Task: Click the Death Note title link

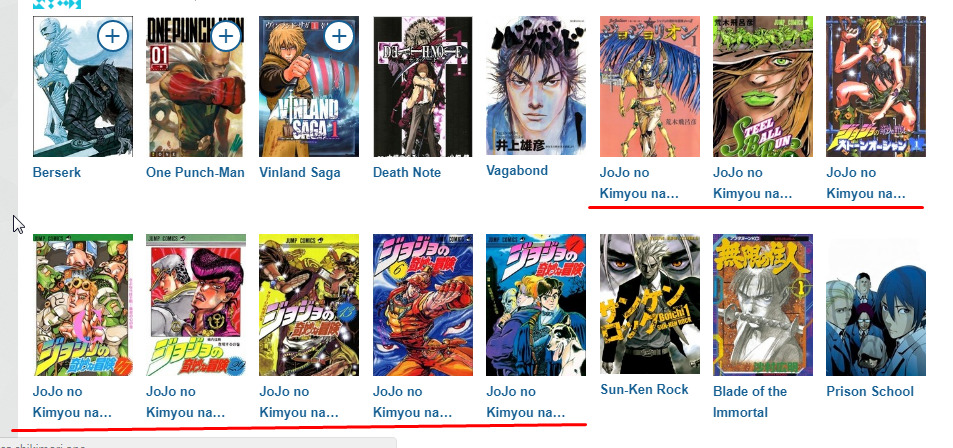Action: point(407,173)
